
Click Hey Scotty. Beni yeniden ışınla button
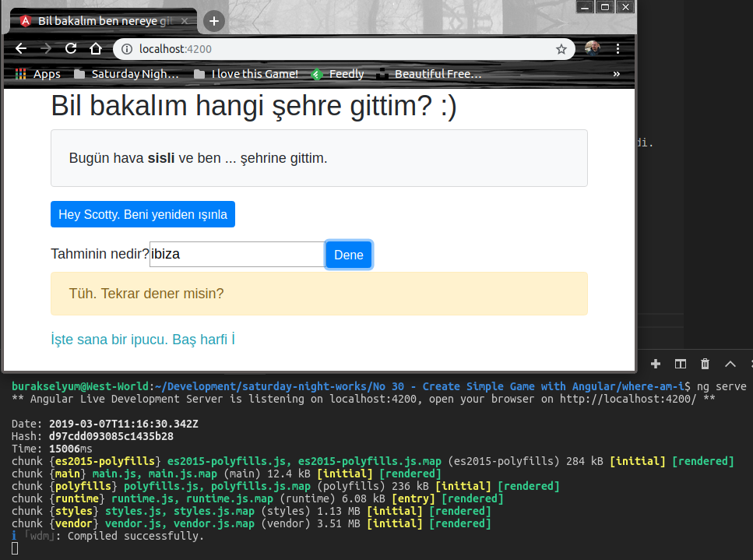tap(143, 214)
